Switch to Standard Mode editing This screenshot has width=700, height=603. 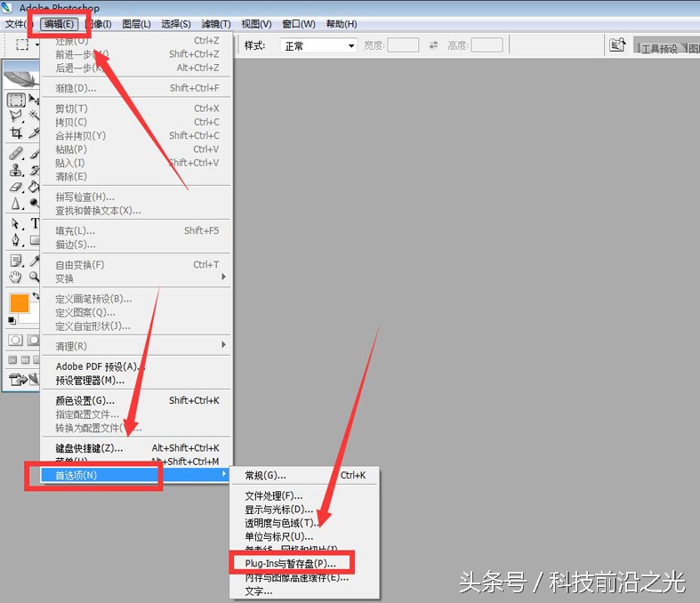click(x=16, y=340)
